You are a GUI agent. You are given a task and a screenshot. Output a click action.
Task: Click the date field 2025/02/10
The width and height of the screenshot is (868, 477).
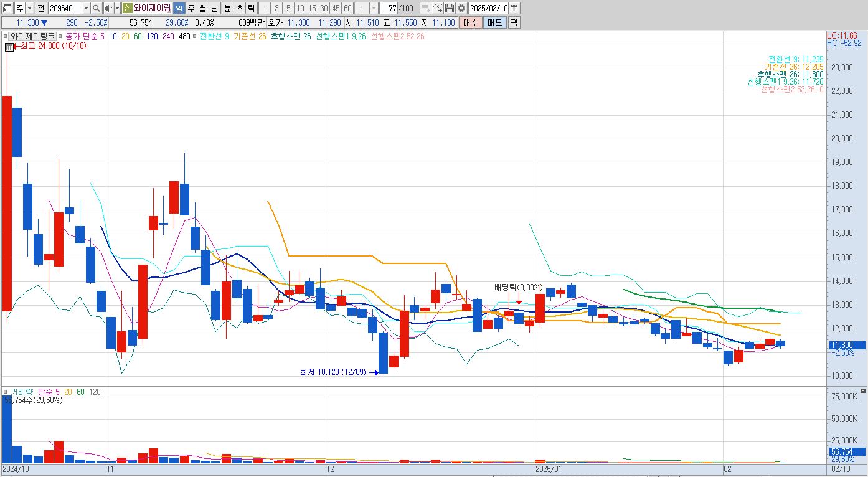pyautogui.click(x=489, y=8)
